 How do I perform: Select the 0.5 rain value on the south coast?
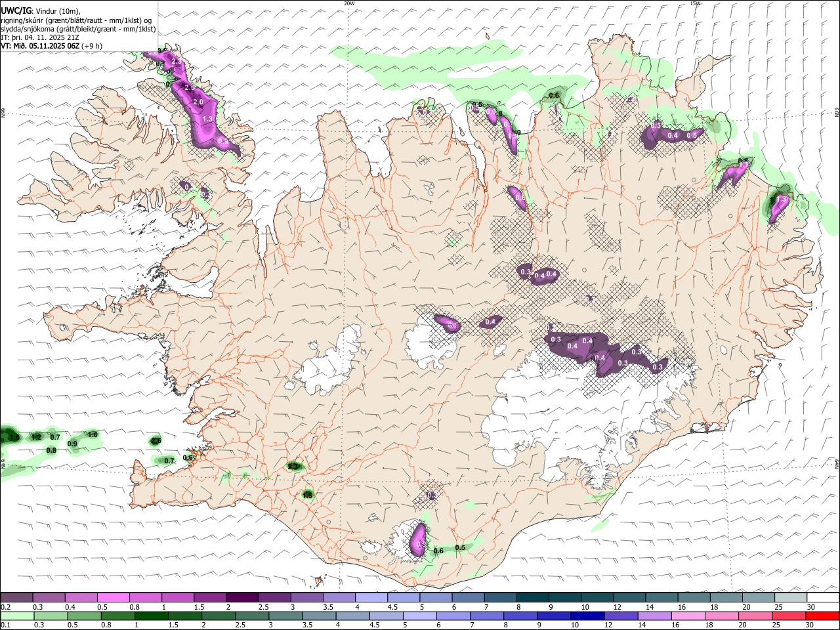pos(460,547)
